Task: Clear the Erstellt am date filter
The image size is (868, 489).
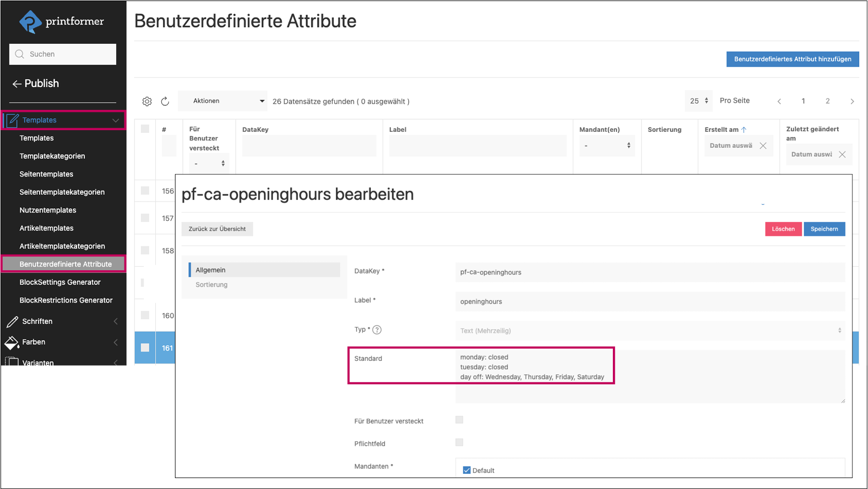Action: [763, 146]
